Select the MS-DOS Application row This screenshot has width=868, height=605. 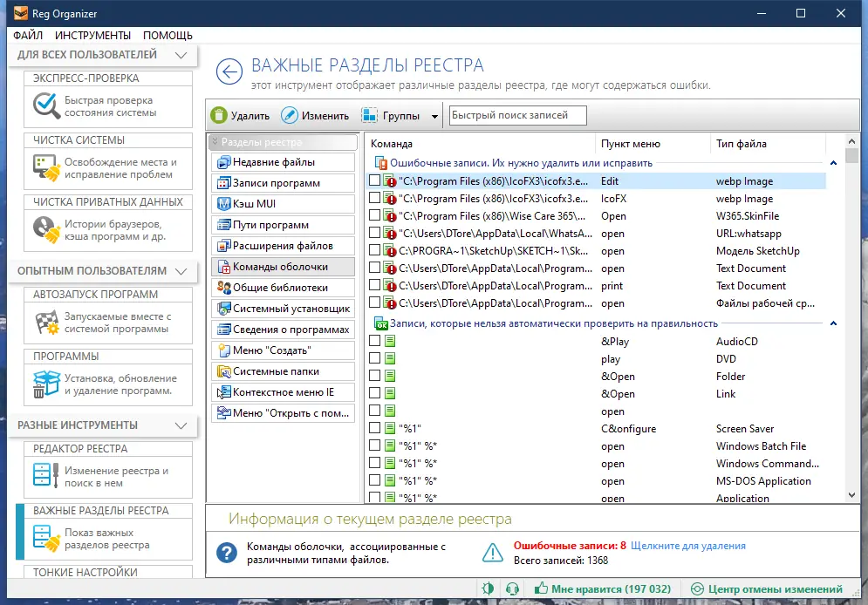[x=596, y=480]
